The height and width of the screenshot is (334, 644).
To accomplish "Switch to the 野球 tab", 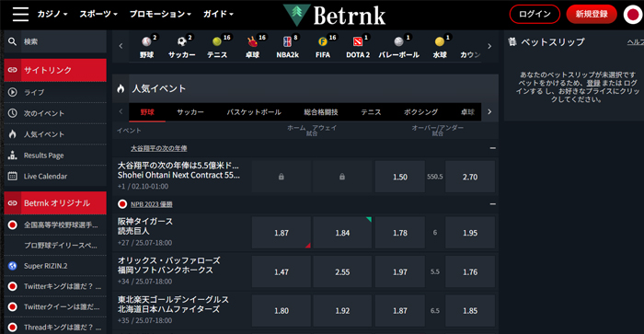I will coord(147,112).
